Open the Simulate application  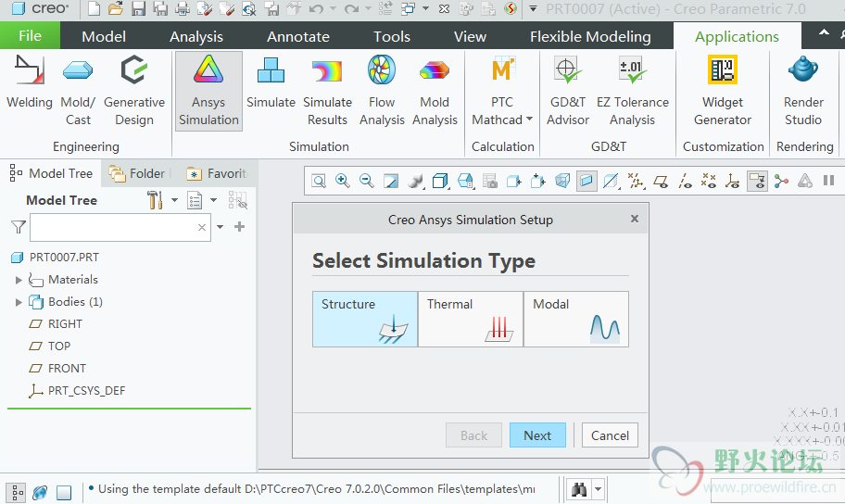[x=271, y=82]
